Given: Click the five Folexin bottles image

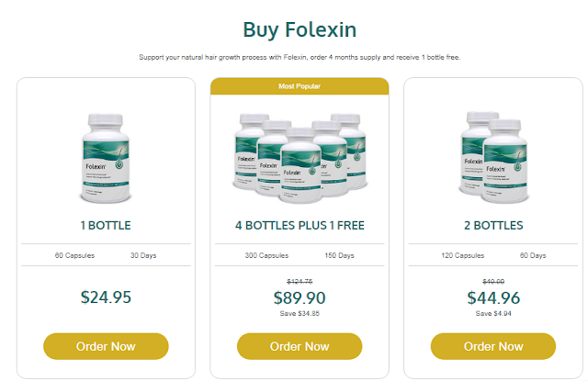Looking at the screenshot, I should click(300, 153).
